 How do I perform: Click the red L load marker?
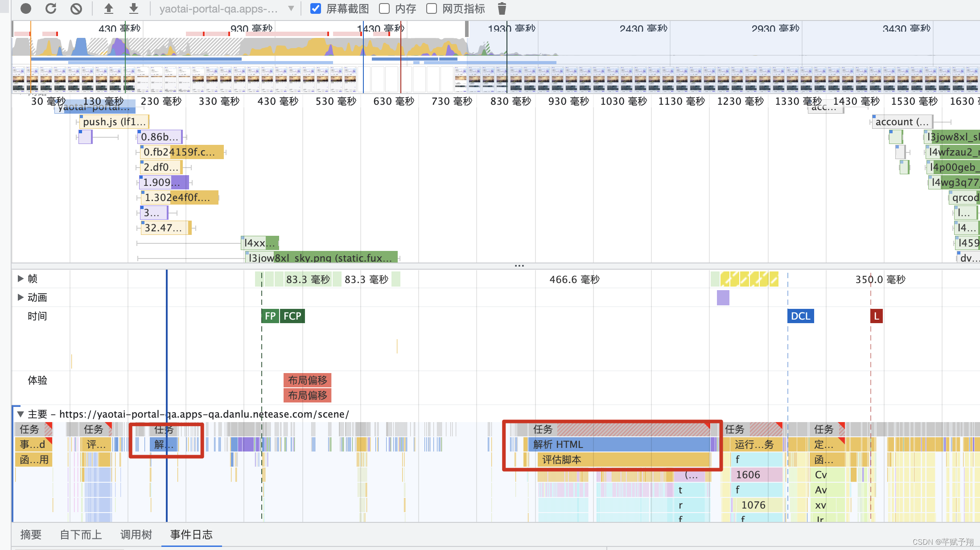[x=877, y=316]
